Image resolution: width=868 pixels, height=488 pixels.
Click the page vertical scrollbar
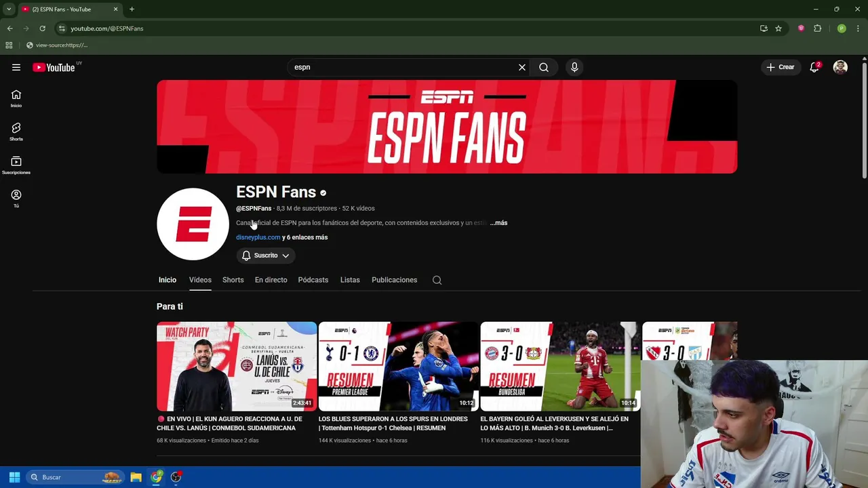(865, 122)
